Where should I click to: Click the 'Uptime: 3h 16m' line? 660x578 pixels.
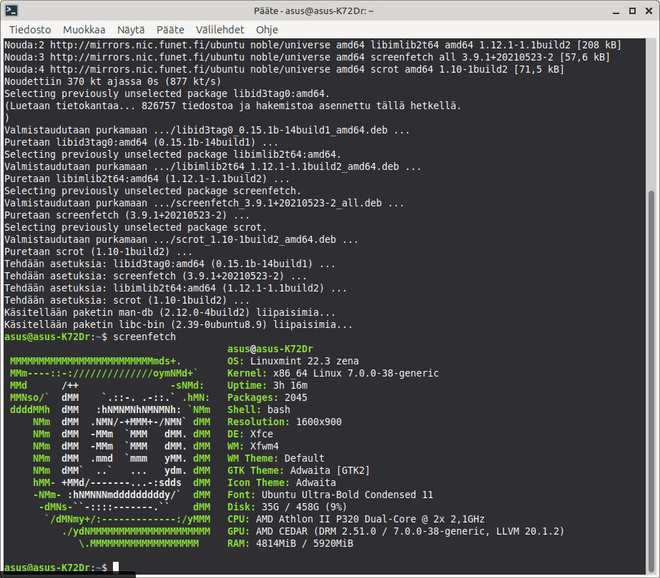coord(267,386)
